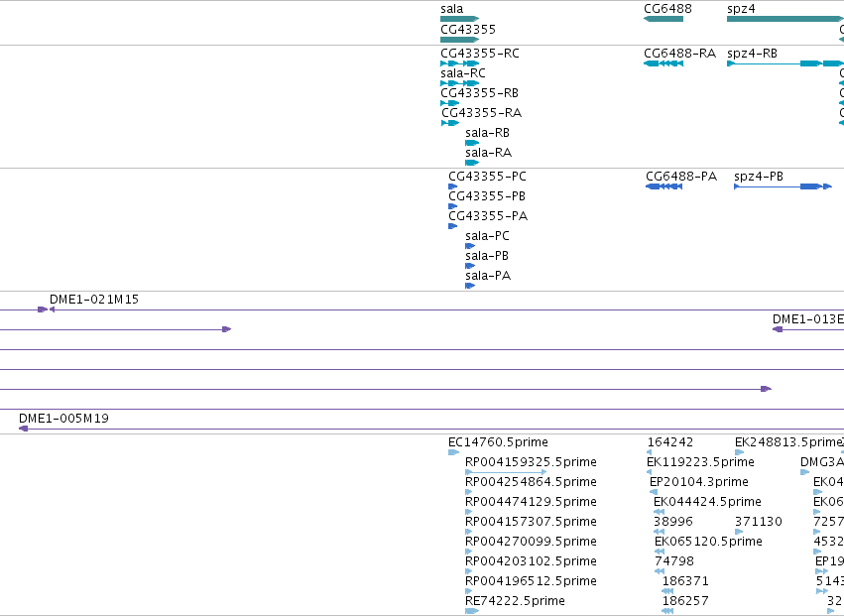
Task: Open the CG6488 gene label
Action: [667, 9]
